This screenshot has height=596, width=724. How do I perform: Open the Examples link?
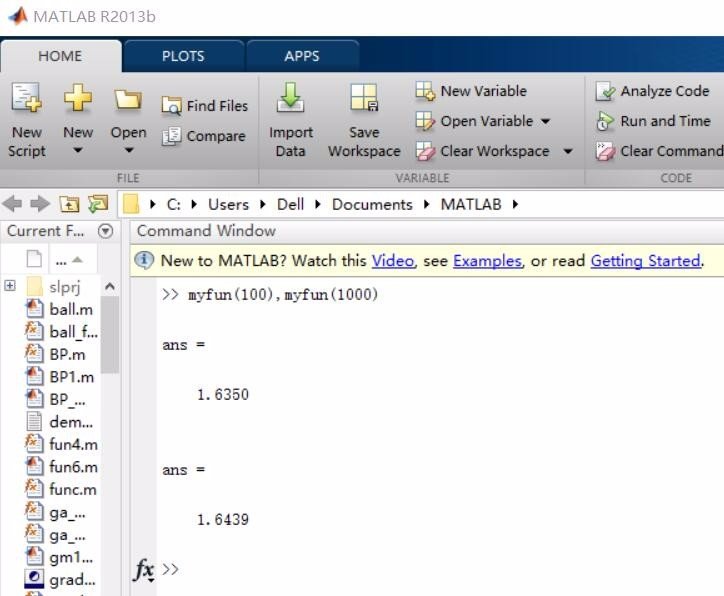pos(487,261)
